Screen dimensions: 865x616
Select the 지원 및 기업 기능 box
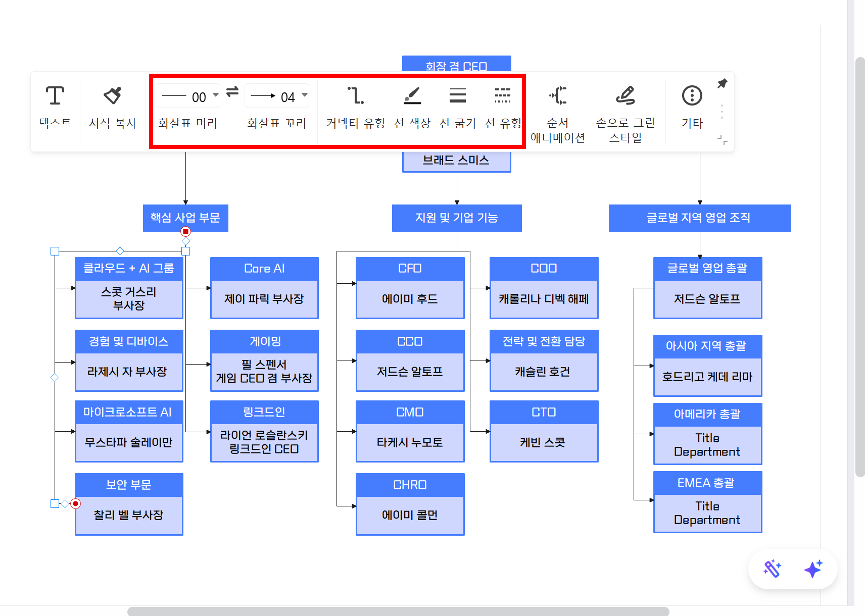[x=457, y=218]
